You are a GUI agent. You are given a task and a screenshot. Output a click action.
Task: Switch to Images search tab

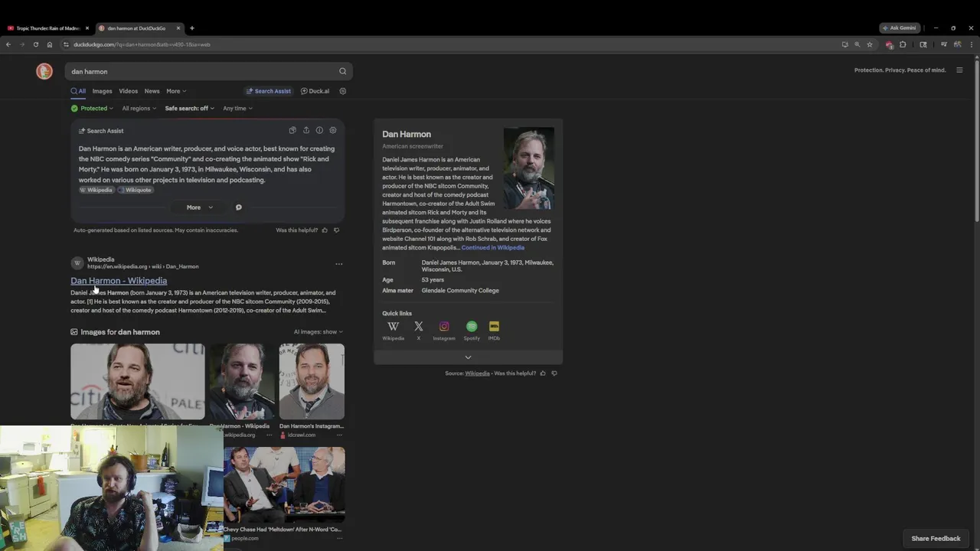tap(102, 91)
